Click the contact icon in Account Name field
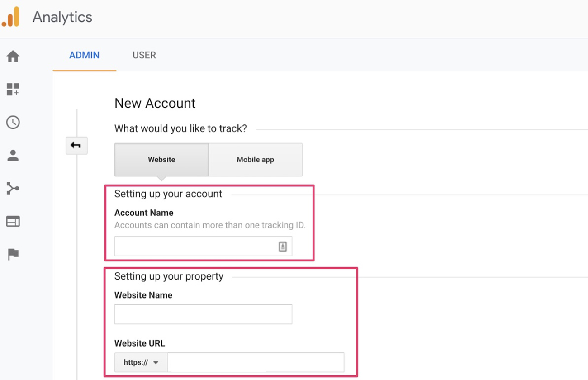 point(283,247)
